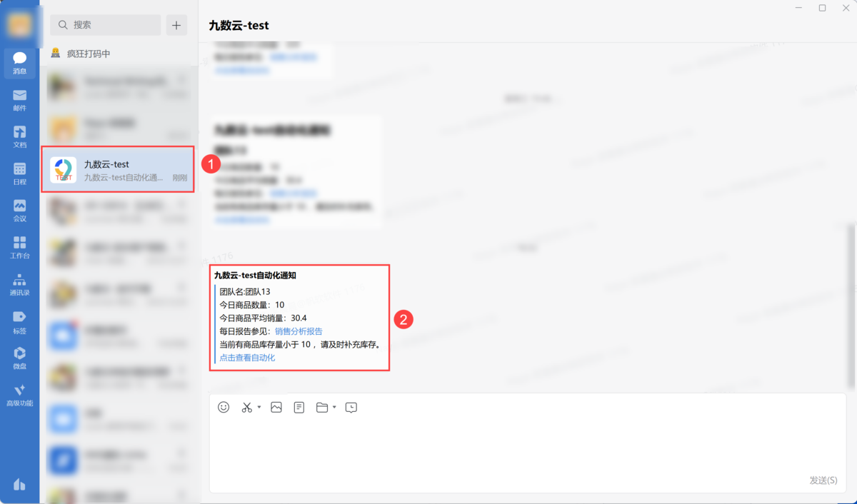Screen dimensions: 857x504
Task: Open the 消息 messages tab in sidebar
Action: [19, 63]
